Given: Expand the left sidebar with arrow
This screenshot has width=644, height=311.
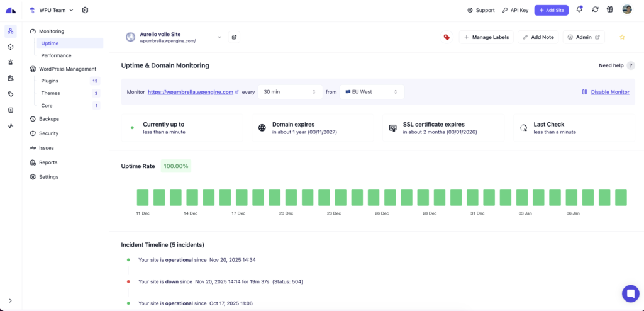Looking at the screenshot, I should (x=11, y=301).
